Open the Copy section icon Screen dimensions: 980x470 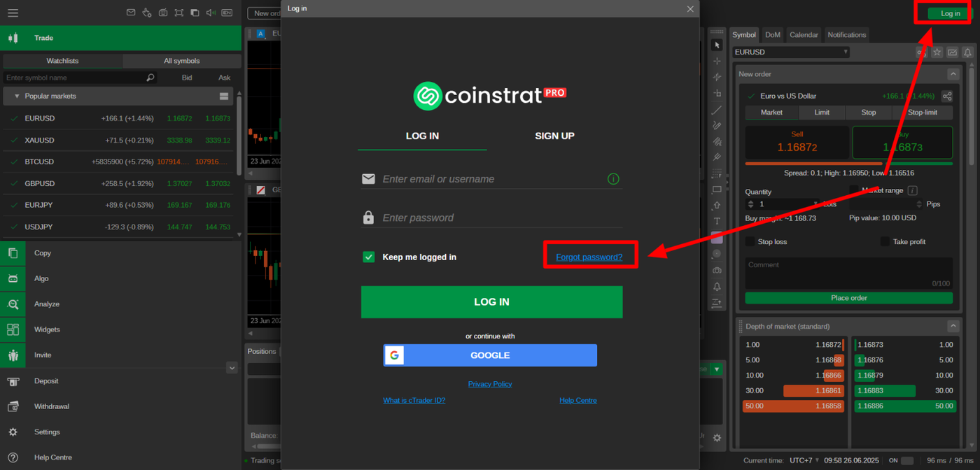pos(13,253)
